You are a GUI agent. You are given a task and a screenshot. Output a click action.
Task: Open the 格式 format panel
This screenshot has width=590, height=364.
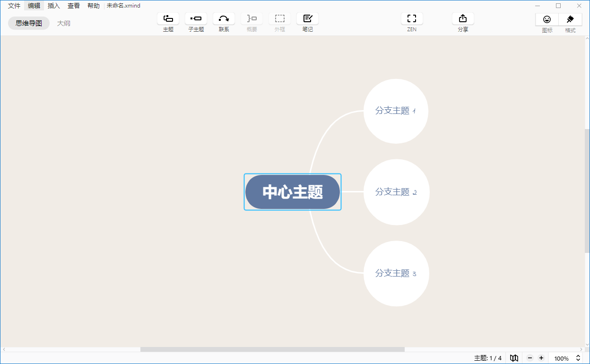[570, 19]
